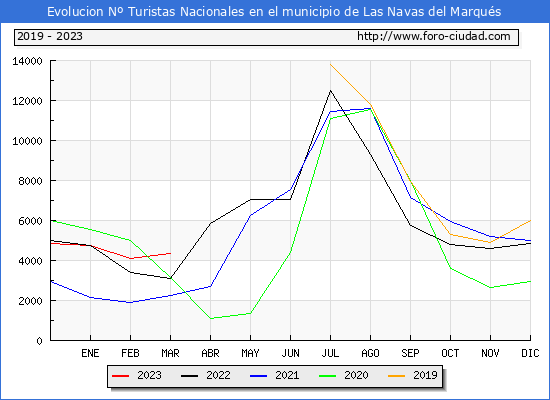Click the OCT month axis label
The width and height of the screenshot is (550, 400).
450,353
